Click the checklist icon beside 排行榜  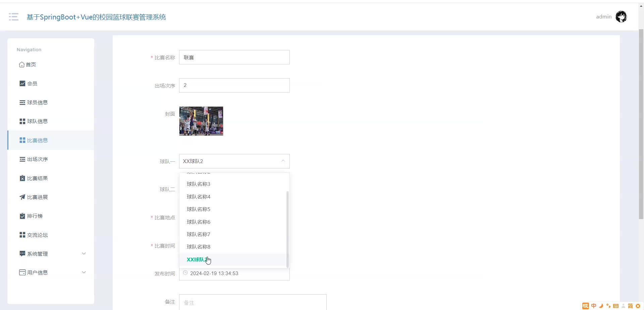(22, 216)
